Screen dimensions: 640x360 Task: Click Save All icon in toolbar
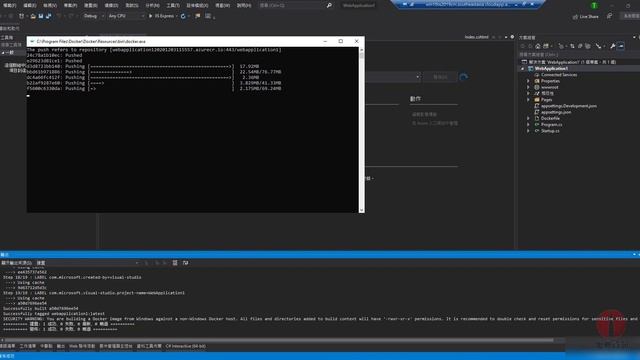pos(48,16)
